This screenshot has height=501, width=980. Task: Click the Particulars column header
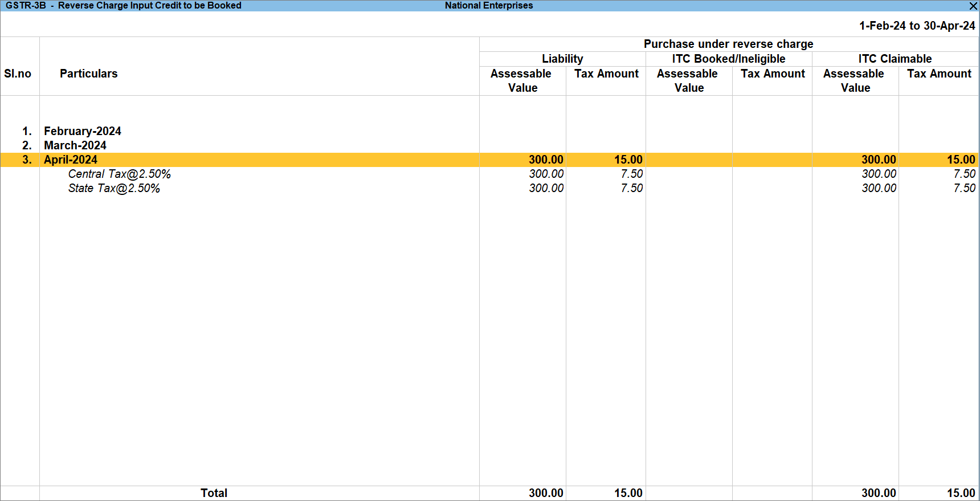click(x=88, y=74)
